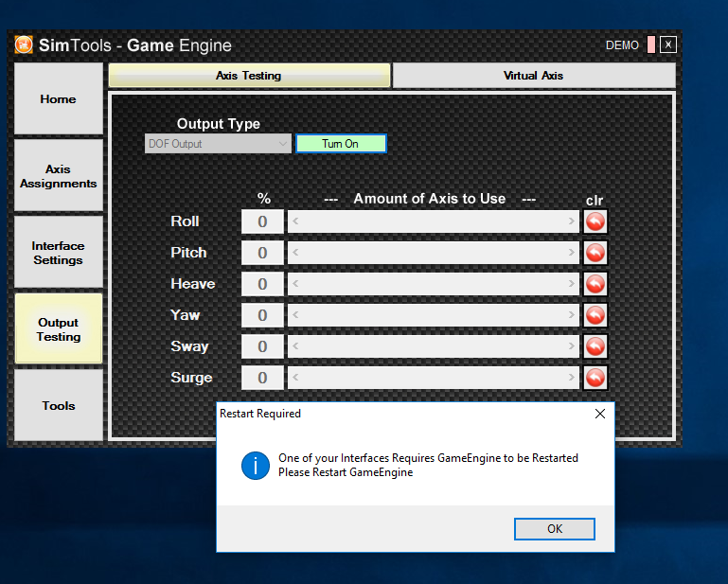Click the Heave axis slider track

click(x=434, y=284)
